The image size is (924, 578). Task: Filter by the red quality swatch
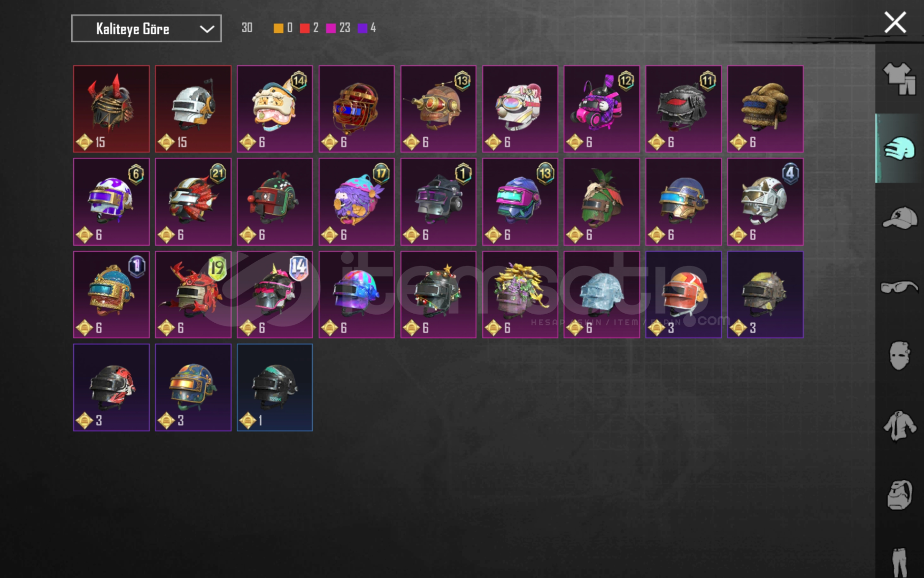[x=305, y=28]
